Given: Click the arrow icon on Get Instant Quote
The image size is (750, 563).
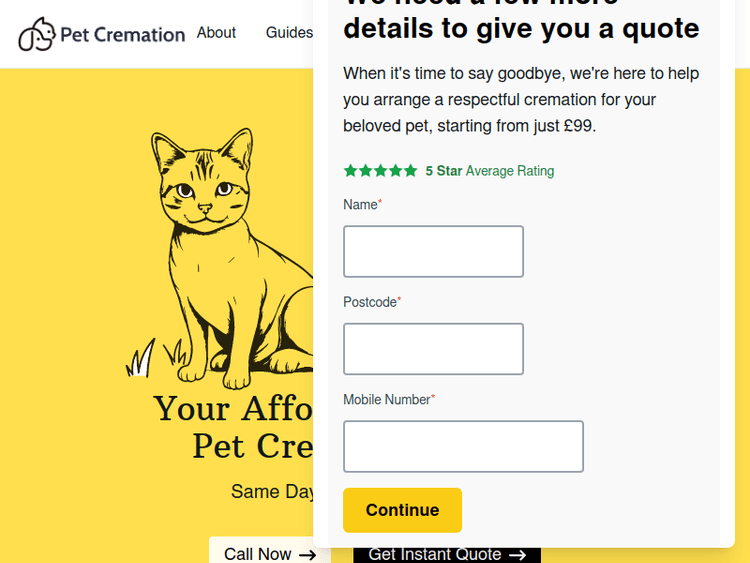Looking at the screenshot, I should (x=517, y=554).
